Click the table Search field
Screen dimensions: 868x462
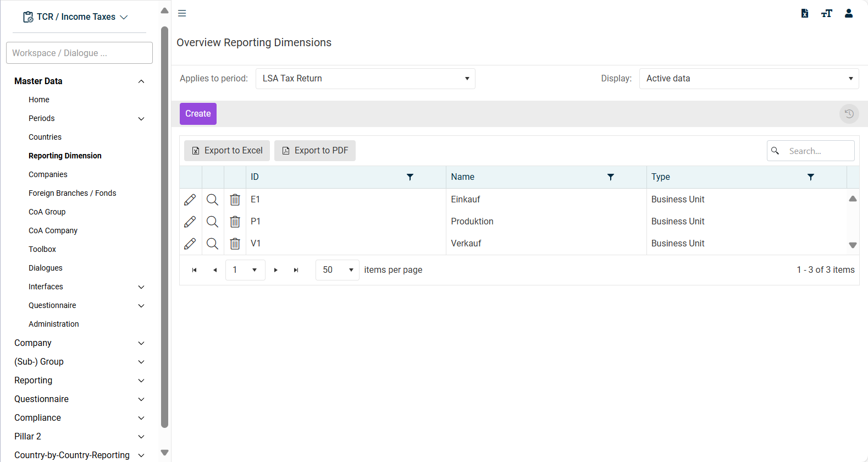[811, 151]
